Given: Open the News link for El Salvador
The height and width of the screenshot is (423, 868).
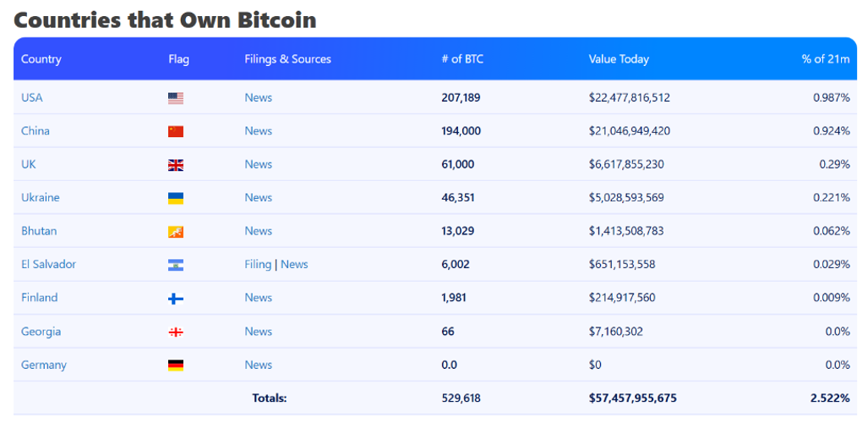Looking at the screenshot, I should coord(294,265).
